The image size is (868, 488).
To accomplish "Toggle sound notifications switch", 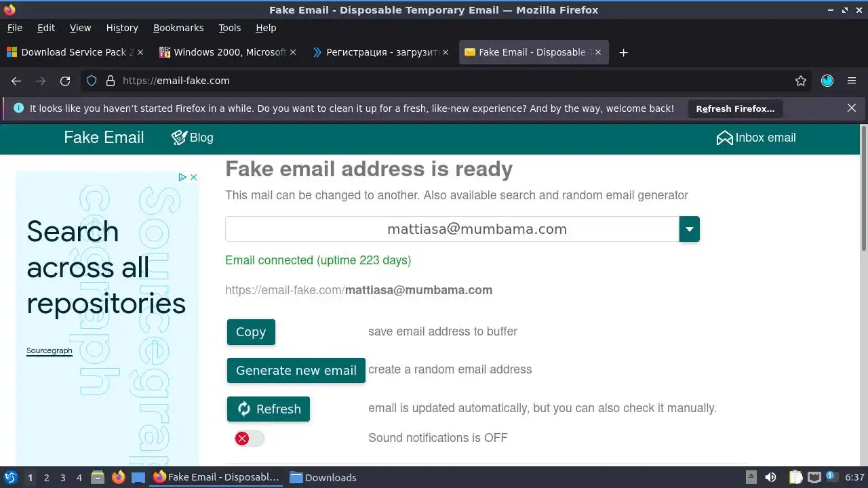I will click(249, 439).
